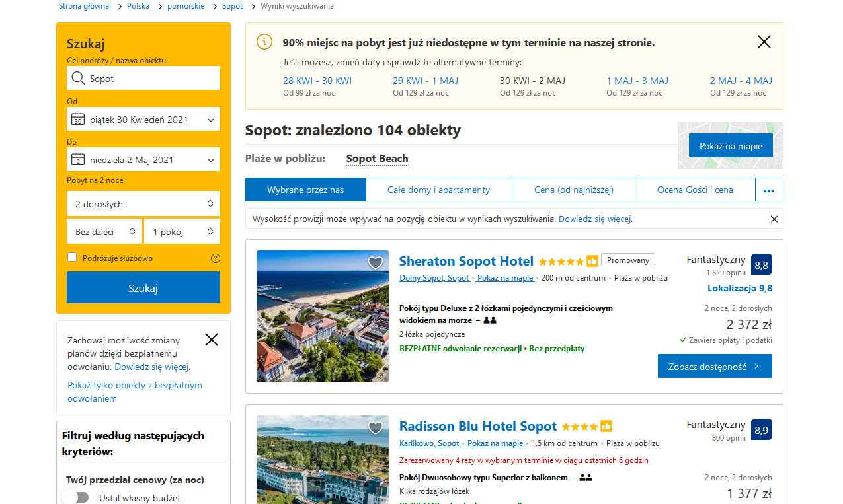Toggle Ustal własny budżet switch
Viewport: 843px width, 504px height.
tap(76, 497)
